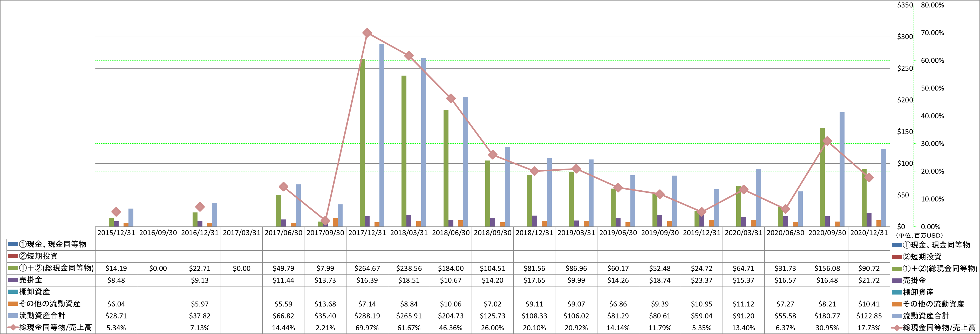Click the orange その他の流動資産 legend swatch on left

[x=13, y=304]
